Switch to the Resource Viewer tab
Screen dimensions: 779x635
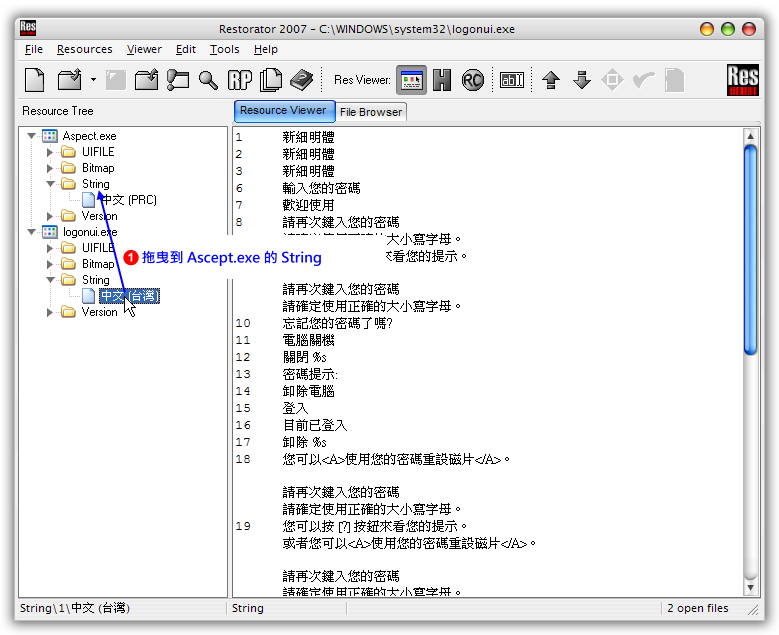pyautogui.click(x=284, y=111)
